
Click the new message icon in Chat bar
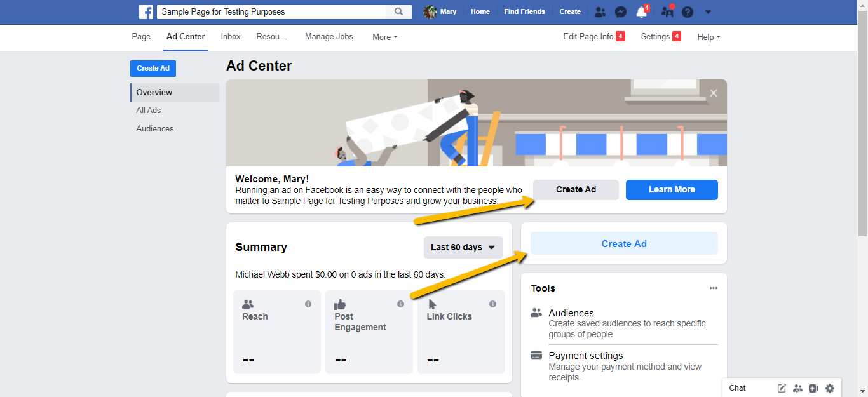pos(782,388)
